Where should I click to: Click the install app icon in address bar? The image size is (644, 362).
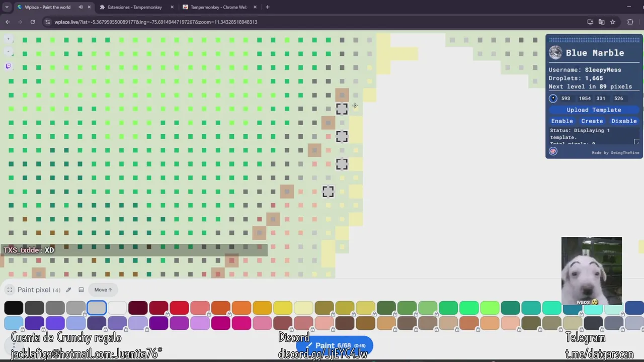590,22
